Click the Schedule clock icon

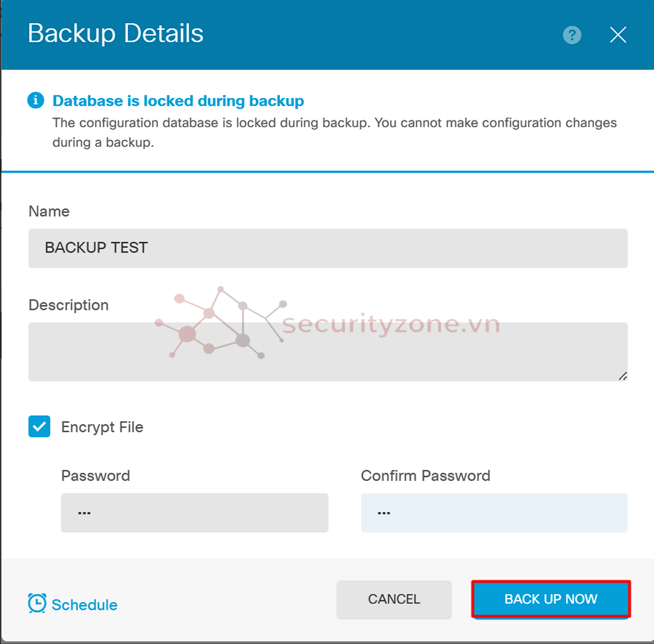[37, 603]
